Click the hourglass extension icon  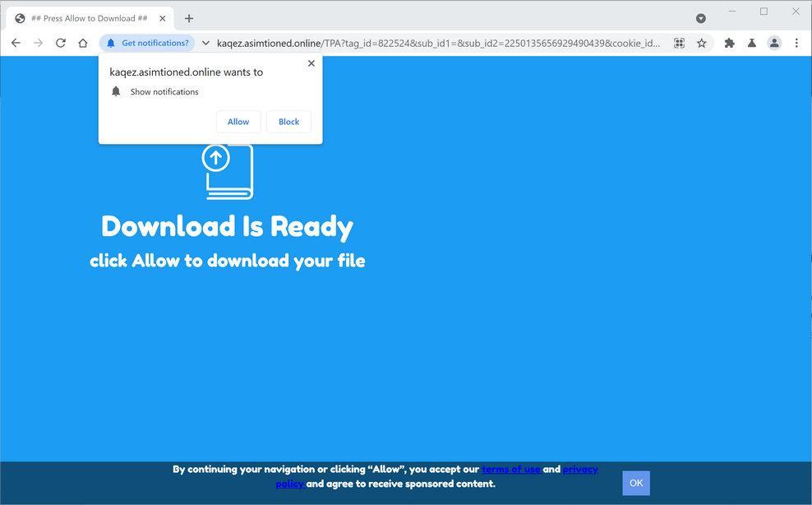[x=751, y=43]
